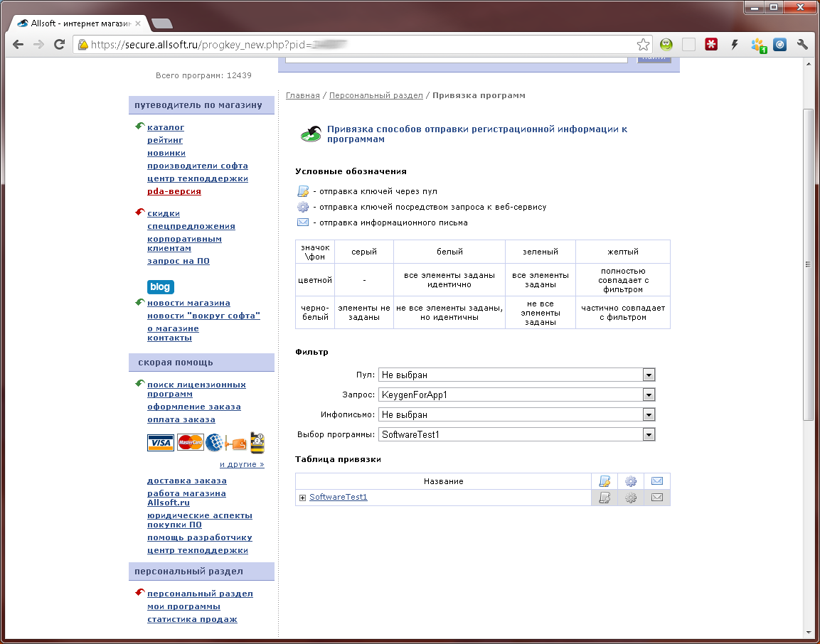Click the scrollbar down arrow
Image resolution: width=820 pixels, height=644 pixels.
click(x=807, y=633)
